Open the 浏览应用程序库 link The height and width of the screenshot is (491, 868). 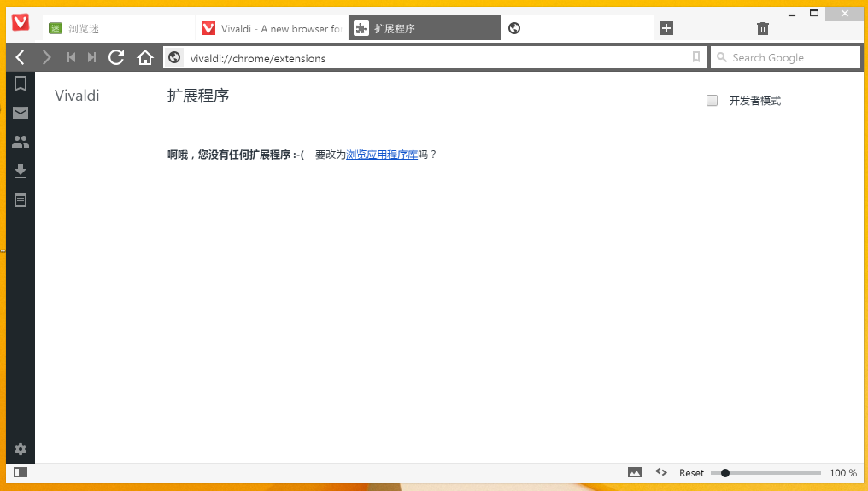pos(382,155)
